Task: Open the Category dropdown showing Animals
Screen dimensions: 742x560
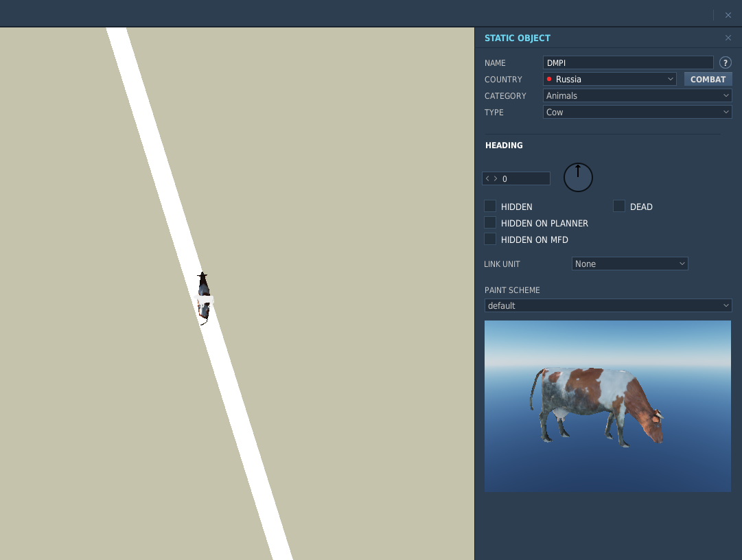Action: (637, 95)
